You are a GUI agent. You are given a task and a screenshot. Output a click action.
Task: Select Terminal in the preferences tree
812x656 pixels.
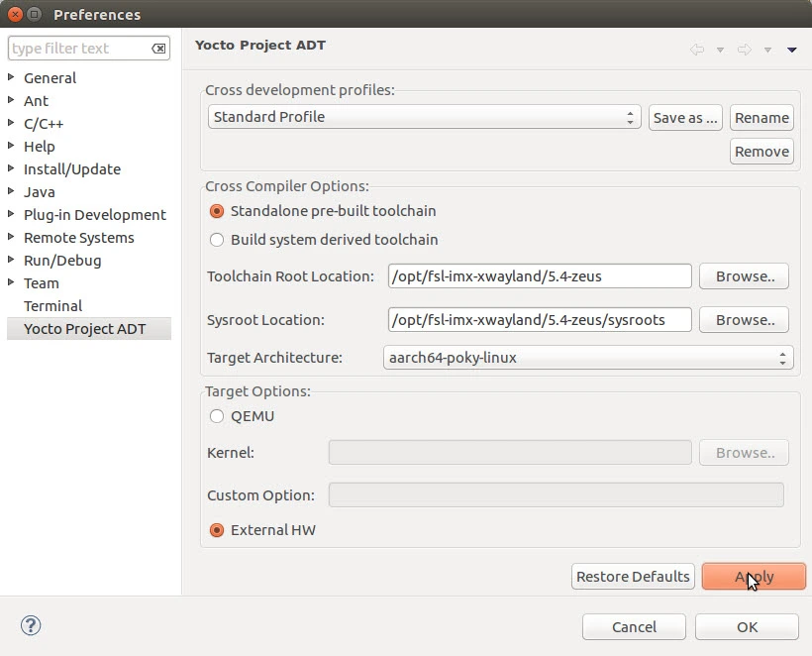tap(52, 306)
